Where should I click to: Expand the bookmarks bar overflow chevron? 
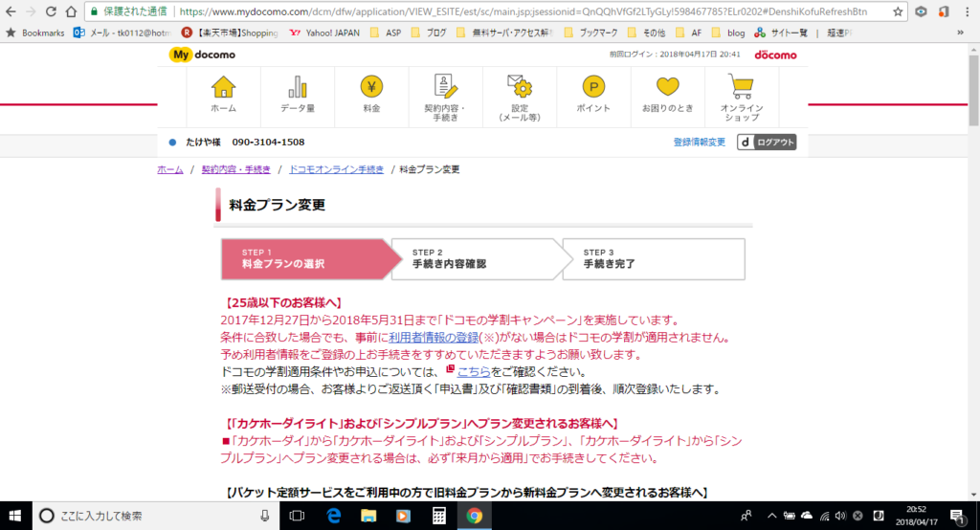click(x=960, y=33)
